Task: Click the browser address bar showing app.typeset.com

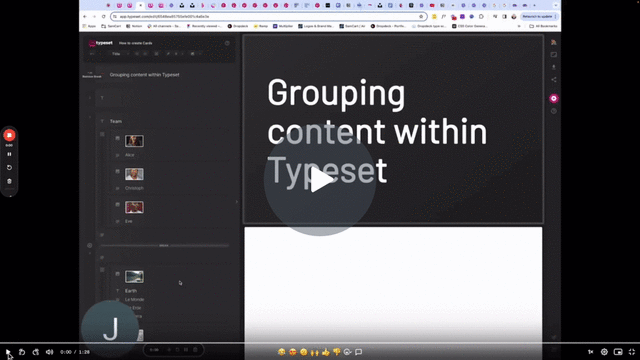Action: coord(269,17)
